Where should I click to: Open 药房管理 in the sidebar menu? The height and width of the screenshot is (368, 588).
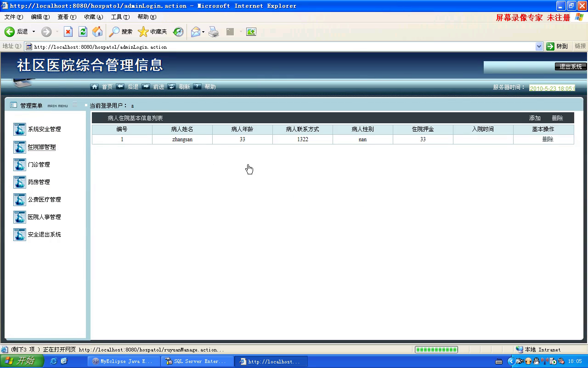point(39,182)
